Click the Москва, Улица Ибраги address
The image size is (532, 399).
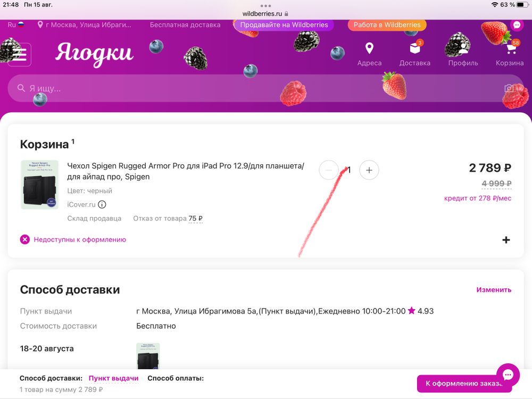pyautogui.click(x=88, y=25)
